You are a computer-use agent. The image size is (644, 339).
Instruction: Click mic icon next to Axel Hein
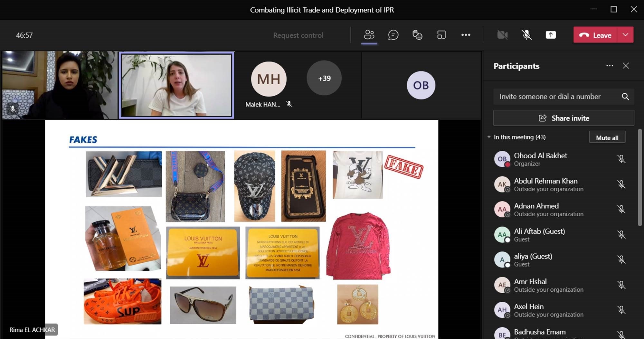(621, 310)
